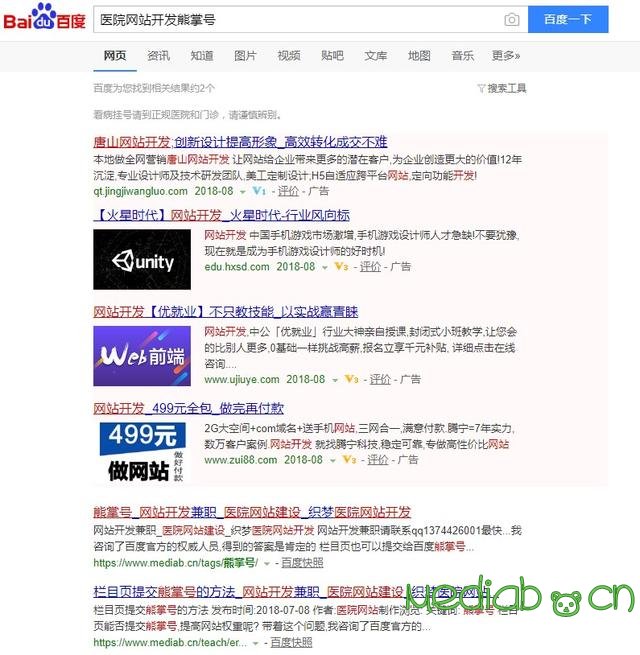Click the Unity thumbnail image
Screen dimensions: 640x655
click(142, 259)
